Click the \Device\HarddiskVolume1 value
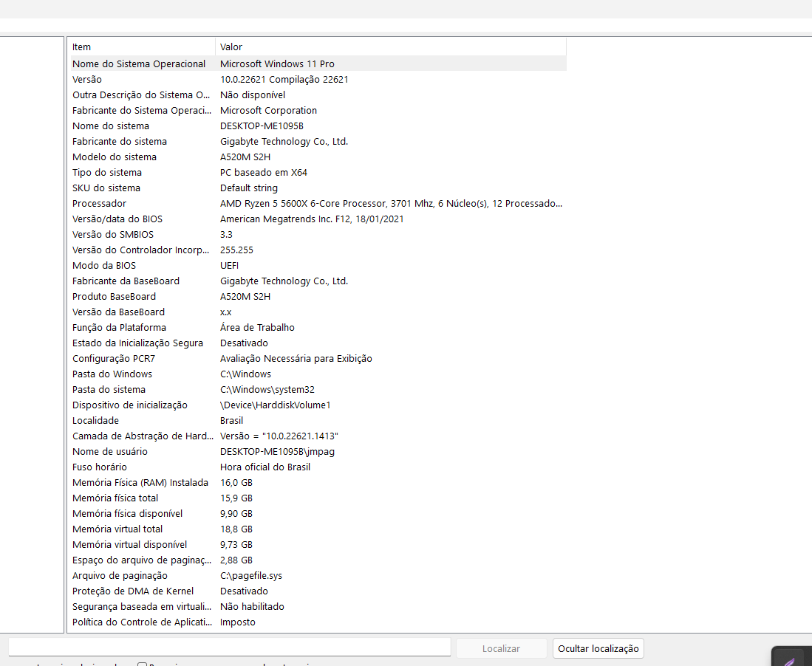Viewport: 812px width, 666px height. 276,405
